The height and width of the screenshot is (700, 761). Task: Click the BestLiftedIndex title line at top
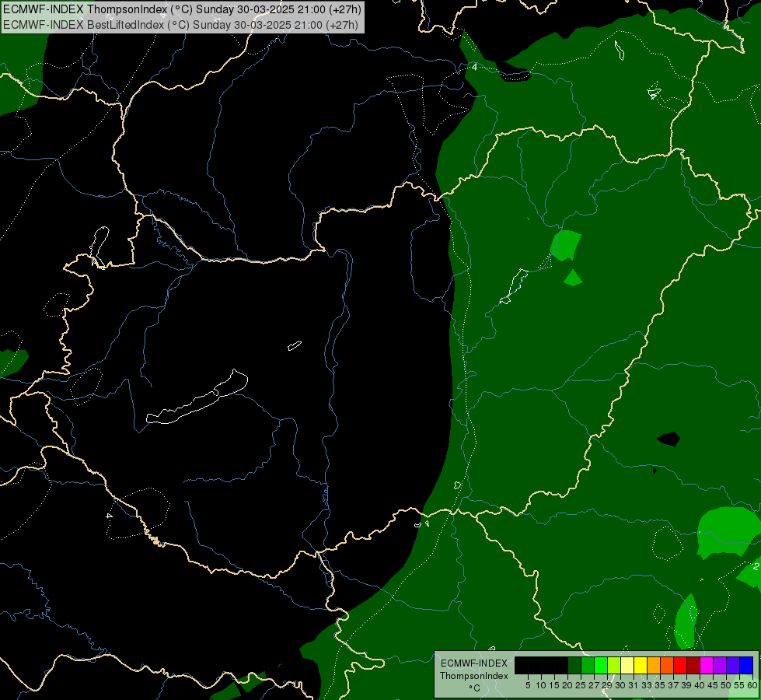point(180,25)
